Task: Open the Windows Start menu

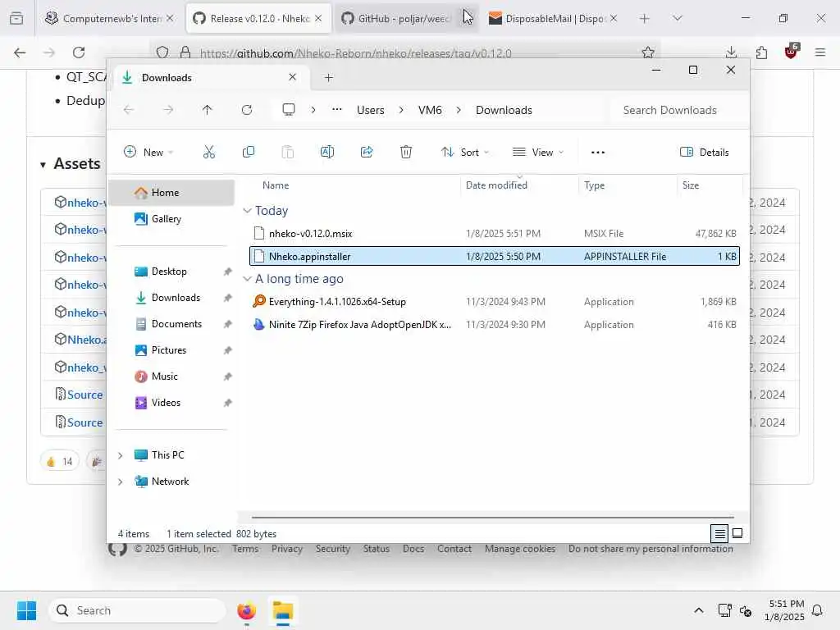Action: pyautogui.click(x=26, y=610)
